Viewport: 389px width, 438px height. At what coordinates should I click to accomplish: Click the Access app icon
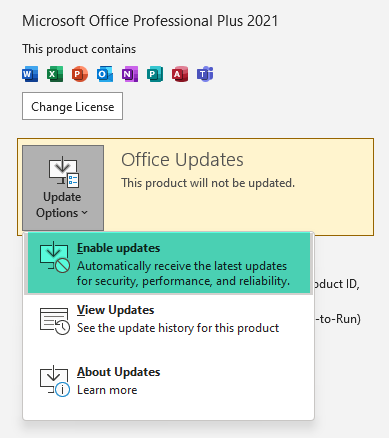pos(180,74)
